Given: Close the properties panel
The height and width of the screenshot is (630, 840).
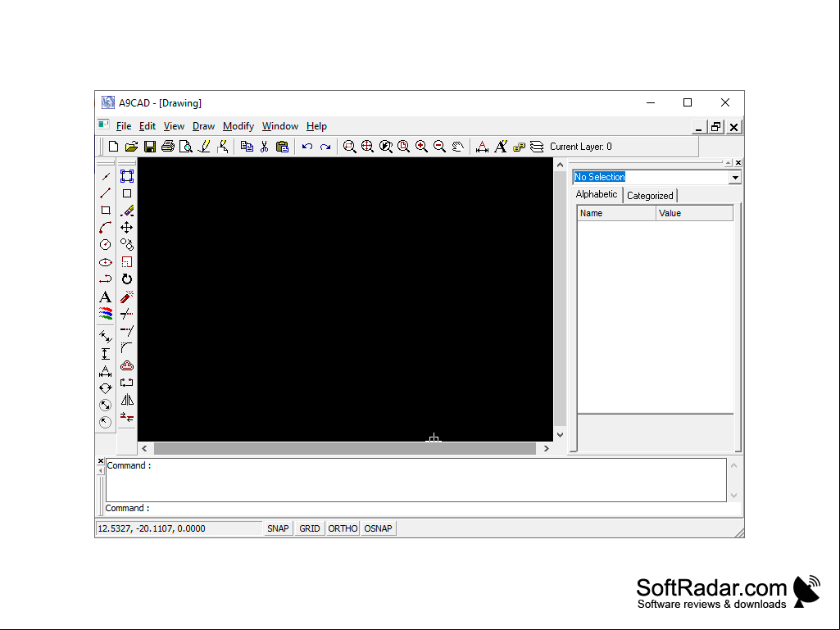Looking at the screenshot, I should coord(738,163).
